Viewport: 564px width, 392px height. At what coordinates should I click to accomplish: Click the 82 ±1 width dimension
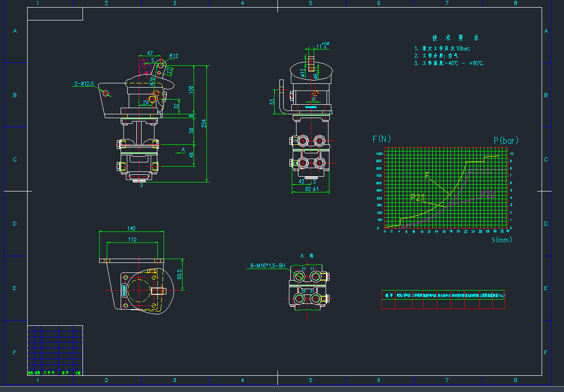click(x=312, y=189)
